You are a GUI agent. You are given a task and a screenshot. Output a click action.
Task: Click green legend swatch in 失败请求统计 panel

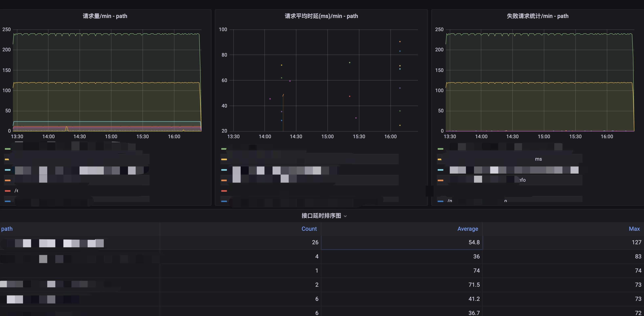441,149
